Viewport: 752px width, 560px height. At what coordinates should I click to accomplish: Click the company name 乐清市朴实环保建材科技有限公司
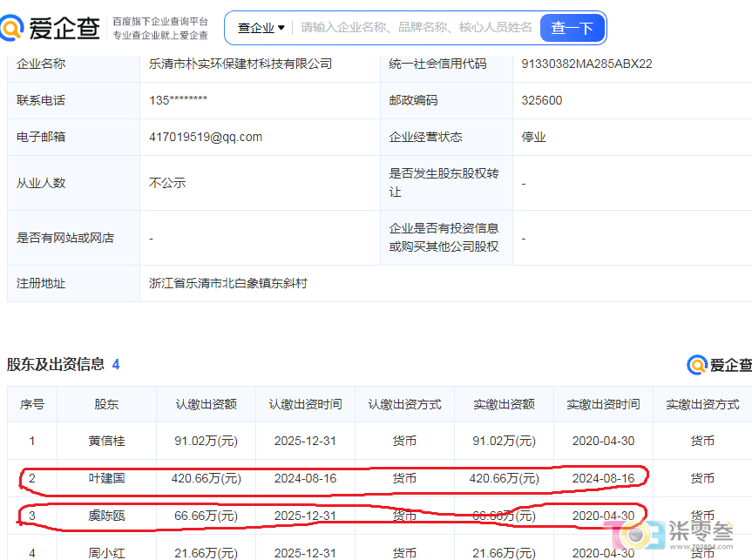(241, 64)
